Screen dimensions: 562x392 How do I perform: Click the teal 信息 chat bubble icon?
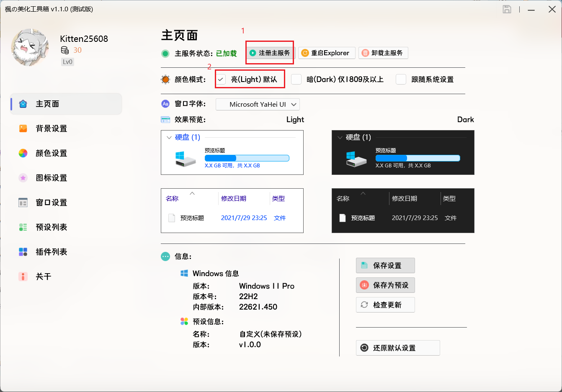coord(165,256)
